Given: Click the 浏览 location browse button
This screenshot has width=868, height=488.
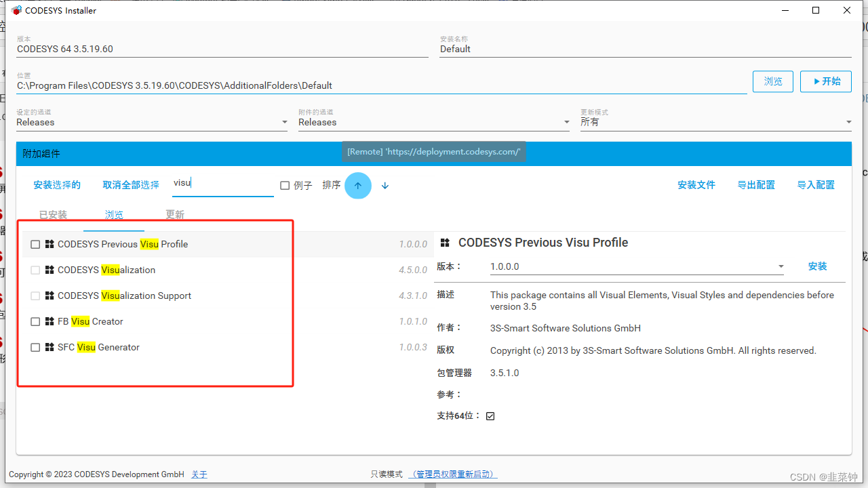Looking at the screenshot, I should pyautogui.click(x=773, y=81).
